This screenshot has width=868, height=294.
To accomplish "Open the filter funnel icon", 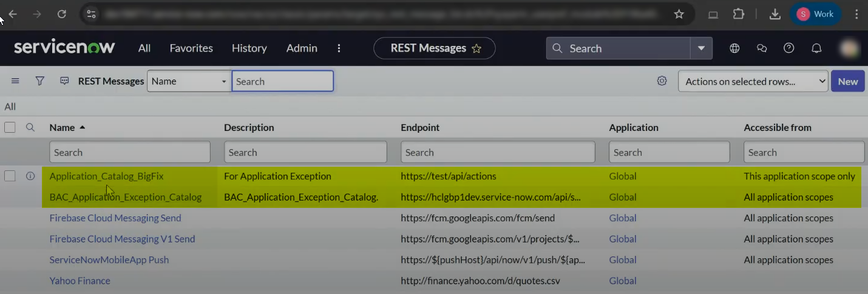I will coord(40,81).
